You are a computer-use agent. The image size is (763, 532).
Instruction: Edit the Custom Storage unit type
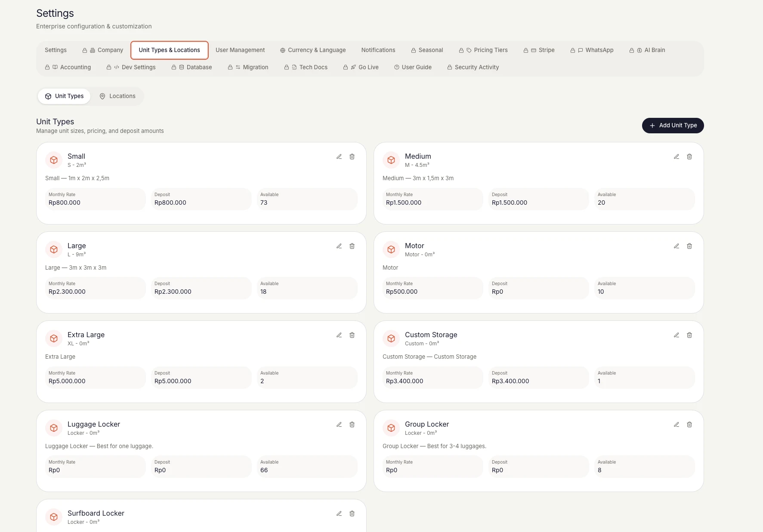[x=677, y=335]
